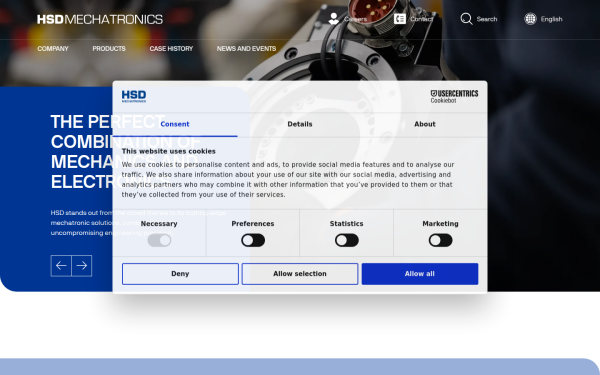Open the Contact link text
600x375 pixels.
pyautogui.click(x=422, y=19)
